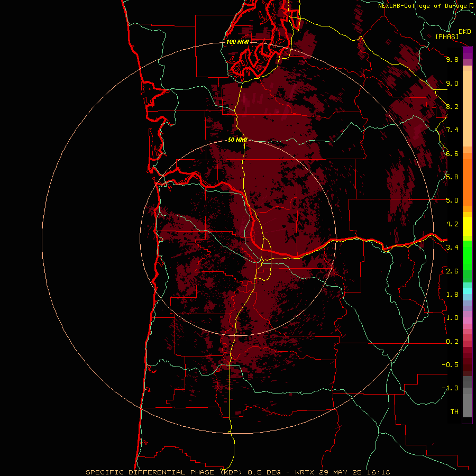The image size is (476, 476).
Task: Click the 2.6 scale value
Action: coord(452,271)
